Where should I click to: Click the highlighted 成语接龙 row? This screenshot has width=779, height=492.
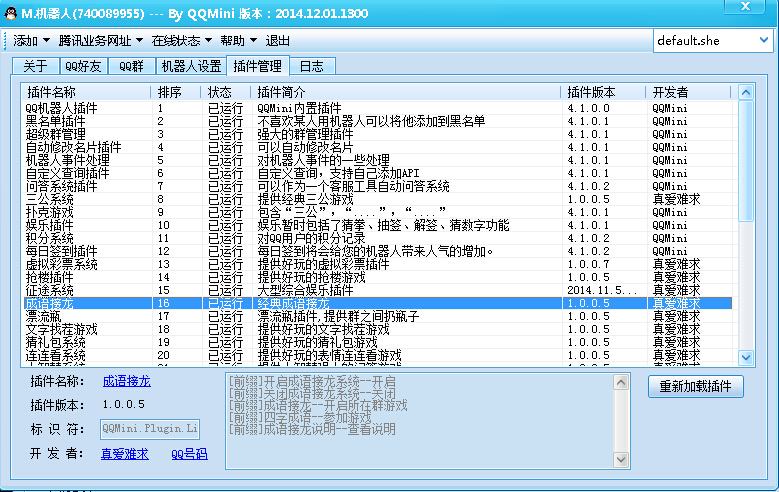tap(378, 303)
